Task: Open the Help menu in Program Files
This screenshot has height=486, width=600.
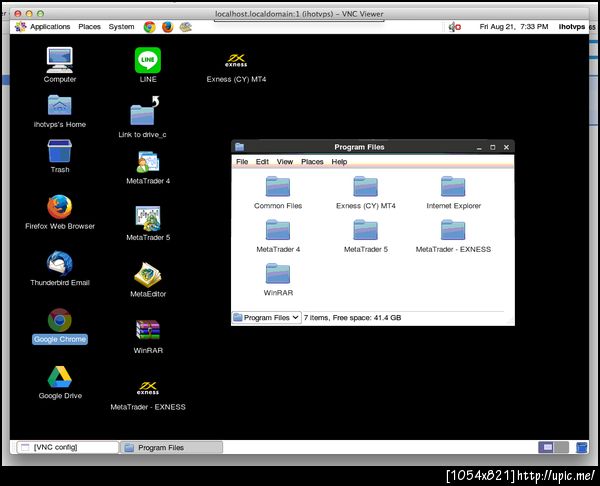Action: coord(339,162)
